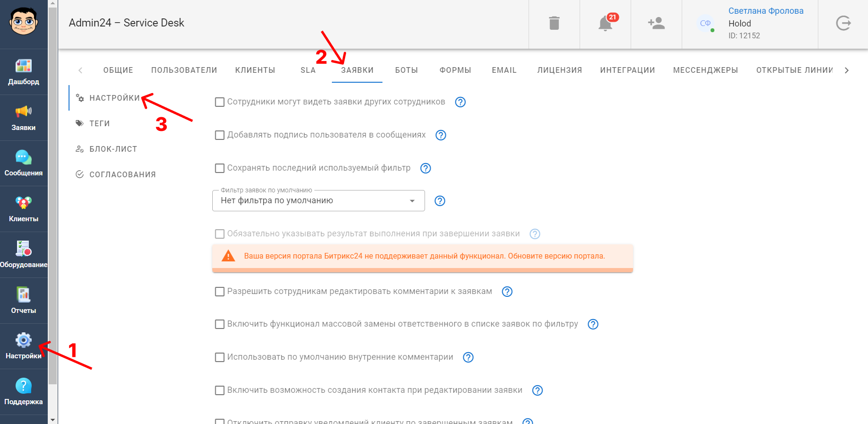
Task: Open Светлана Фролова profile link
Action: pyautogui.click(x=766, y=11)
